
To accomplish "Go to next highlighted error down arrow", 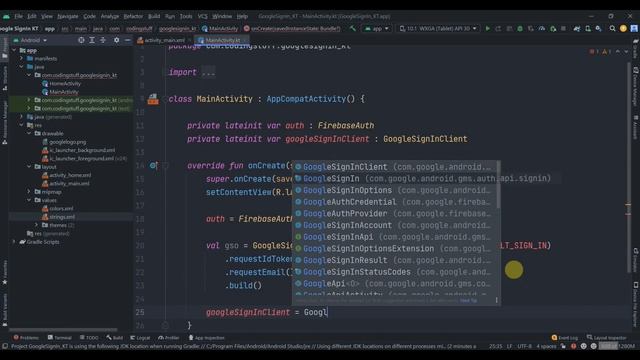I will pyautogui.click(x=626, y=51).
